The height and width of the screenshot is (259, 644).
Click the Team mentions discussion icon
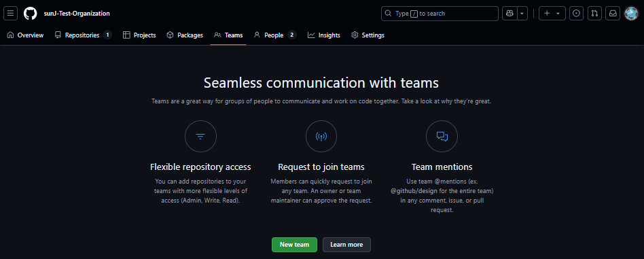pyautogui.click(x=442, y=136)
